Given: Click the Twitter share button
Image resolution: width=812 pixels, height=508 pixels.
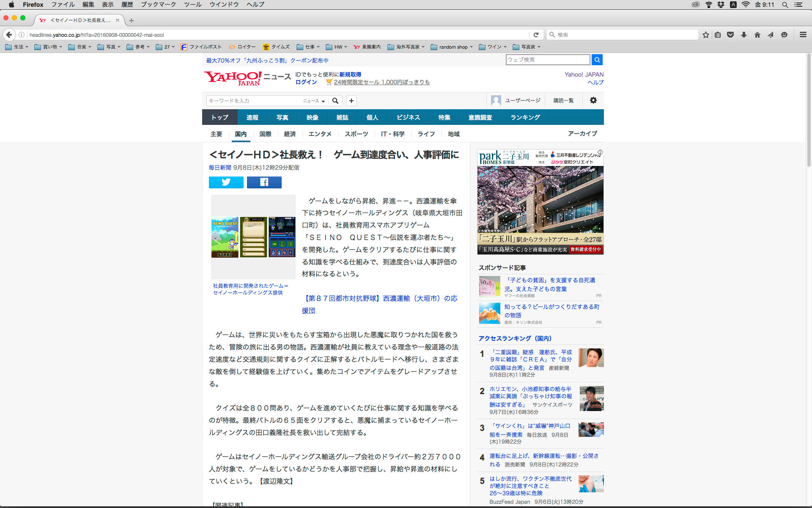Looking at the screenshot, I should pos(226,182).
